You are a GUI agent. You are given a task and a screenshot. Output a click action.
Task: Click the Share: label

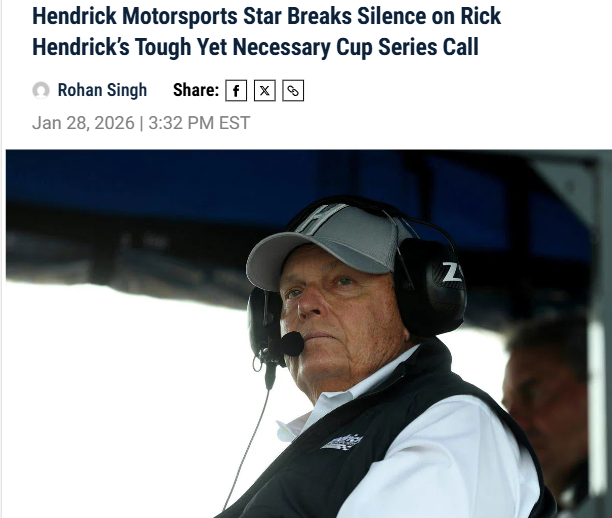[x=196, y=90]
